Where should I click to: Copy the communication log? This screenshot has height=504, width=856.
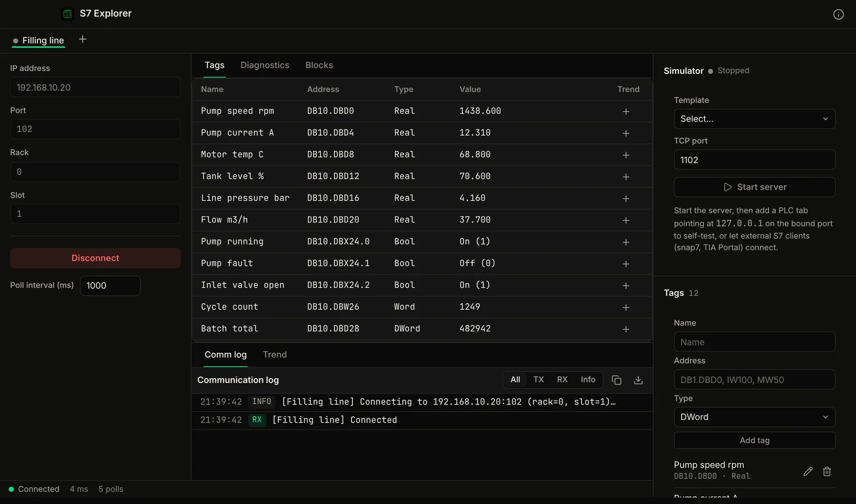(x=616, y=380)
